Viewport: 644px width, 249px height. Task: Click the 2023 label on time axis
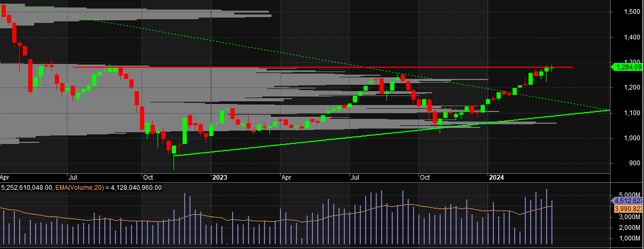(219, 177)
